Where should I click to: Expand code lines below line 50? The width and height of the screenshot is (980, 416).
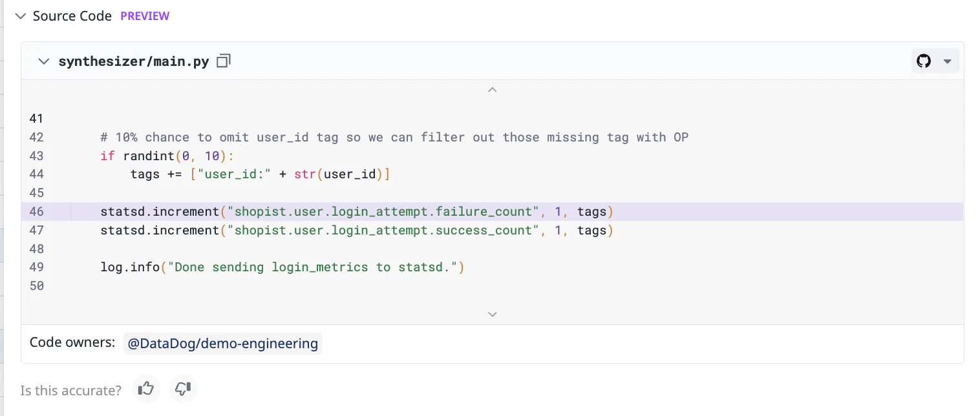point(492,315)
